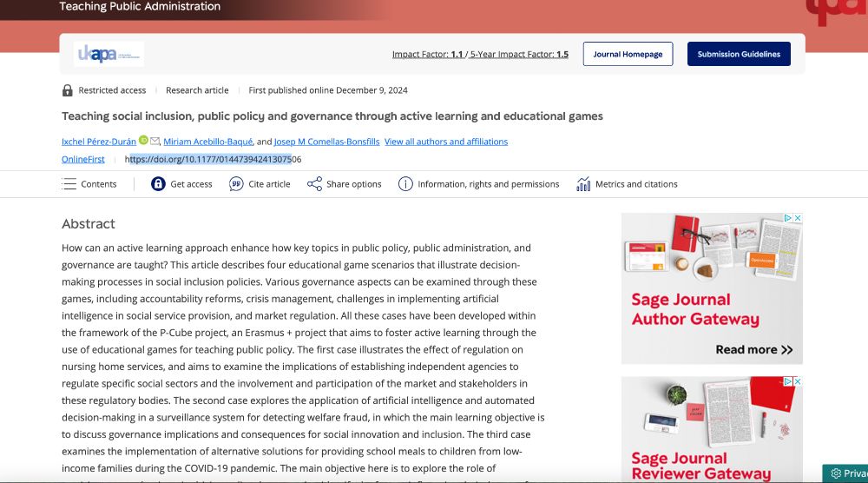The height and width of the screenshot is (483, 868).
Task: Click AdChoices icon on Author Gateway ad
Action: (788, 218)
